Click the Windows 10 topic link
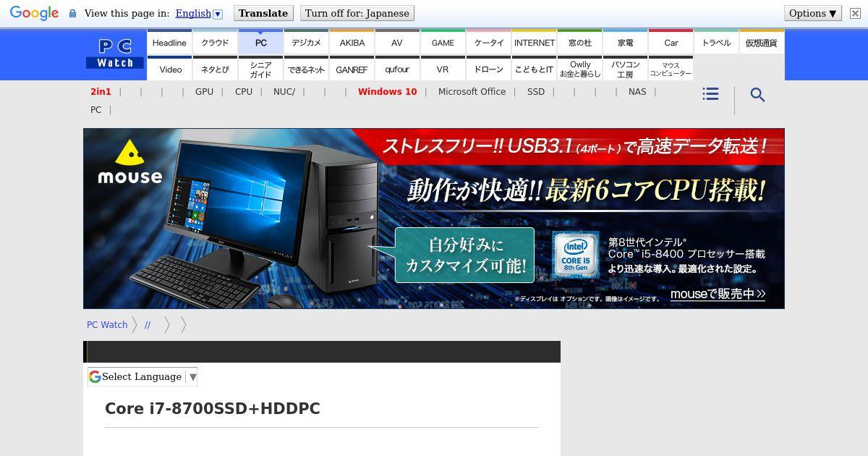Viewport: 868px width, 456px height. click(387, 92)
